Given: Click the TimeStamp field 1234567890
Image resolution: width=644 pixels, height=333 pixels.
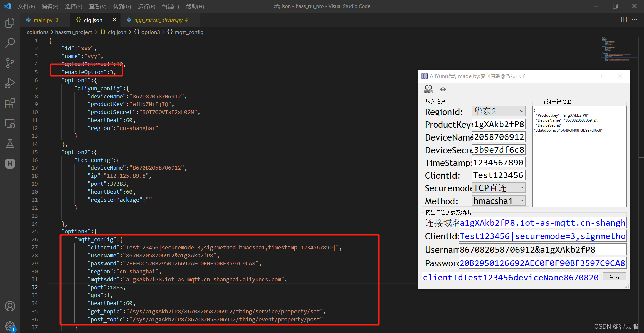Looking at the screenshot, I should point(498,162).
